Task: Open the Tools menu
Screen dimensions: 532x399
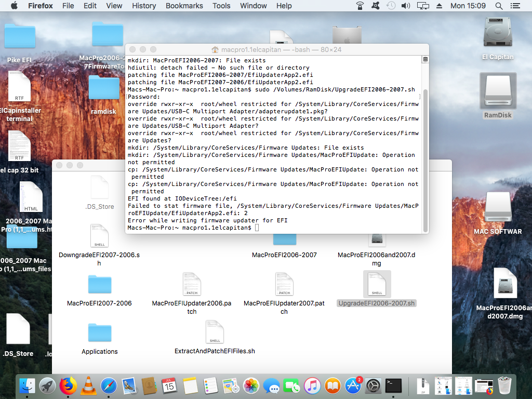Action: (x=221, y=6)
